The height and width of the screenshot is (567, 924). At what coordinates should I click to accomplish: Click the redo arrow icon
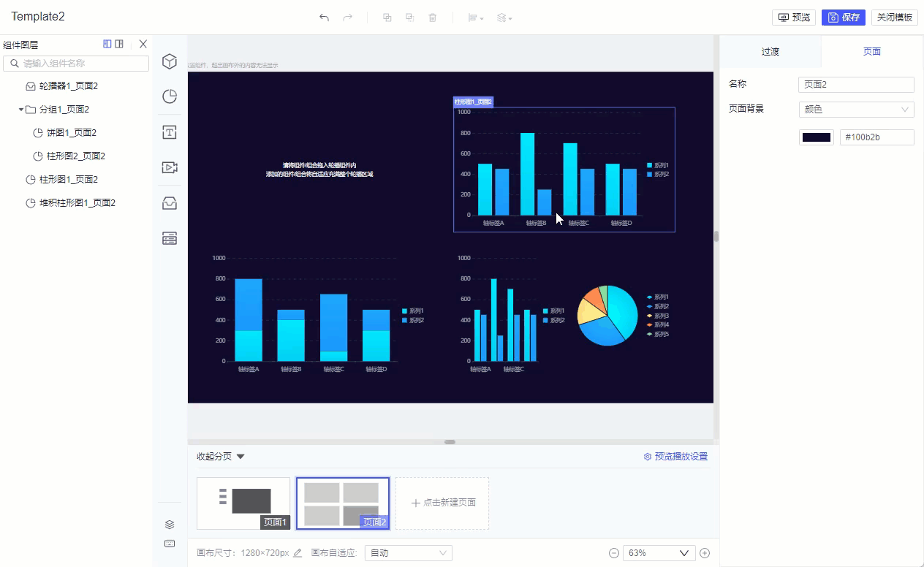348,18
